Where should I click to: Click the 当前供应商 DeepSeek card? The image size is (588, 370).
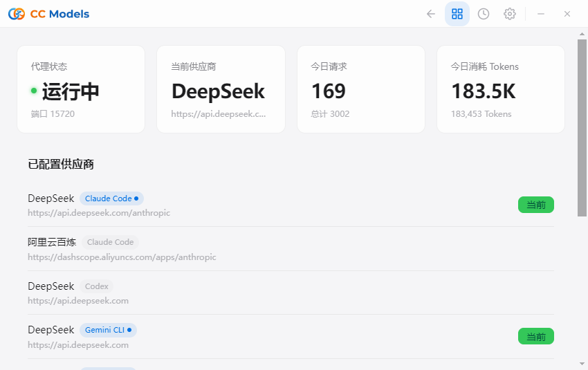[x=221, y=89]
